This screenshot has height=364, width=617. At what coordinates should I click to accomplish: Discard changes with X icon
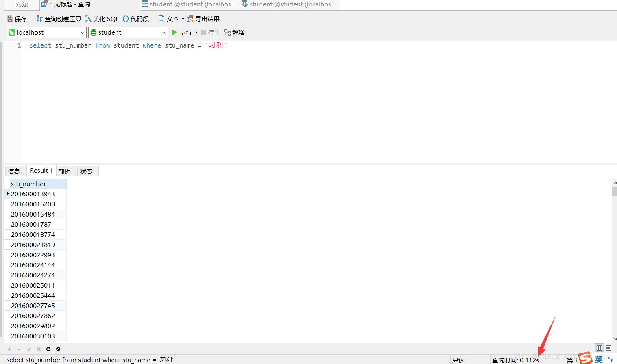click(x=39, y=349)
